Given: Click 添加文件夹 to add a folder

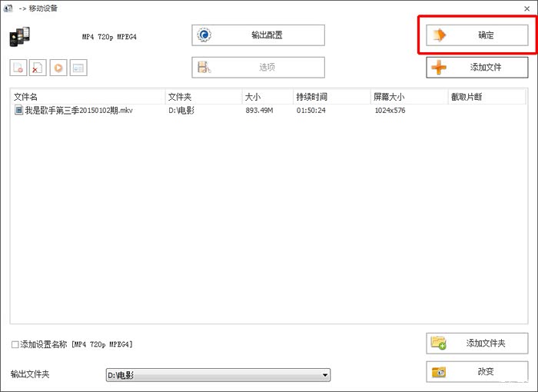Looking at the screenshot, I should 477,344.
